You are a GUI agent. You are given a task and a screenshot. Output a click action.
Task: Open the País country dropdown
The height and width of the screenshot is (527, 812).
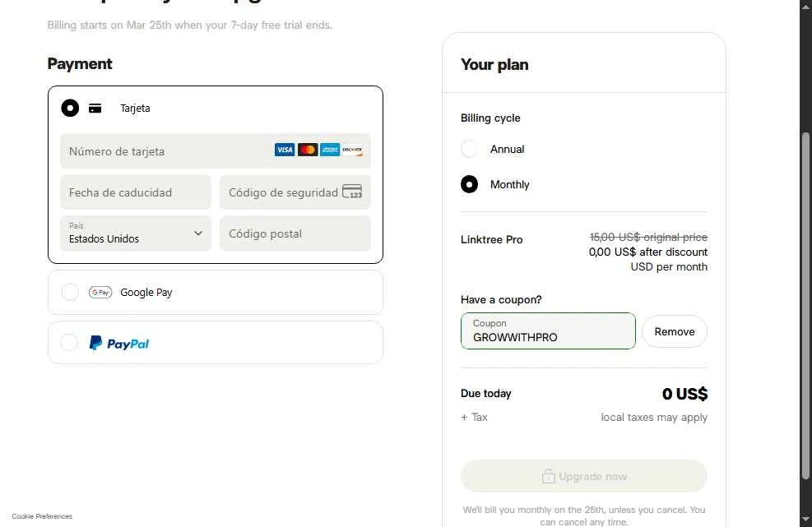(136, 233)
